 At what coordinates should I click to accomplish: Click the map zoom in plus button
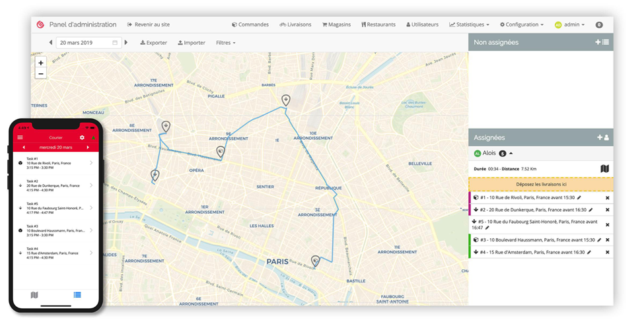tap(41, 63)
